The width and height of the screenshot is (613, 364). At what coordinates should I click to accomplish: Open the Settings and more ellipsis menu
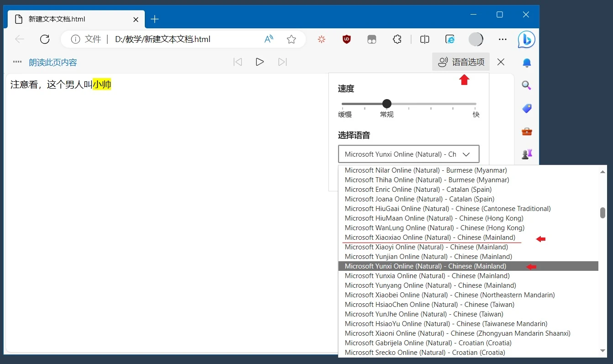click(502, 39)
